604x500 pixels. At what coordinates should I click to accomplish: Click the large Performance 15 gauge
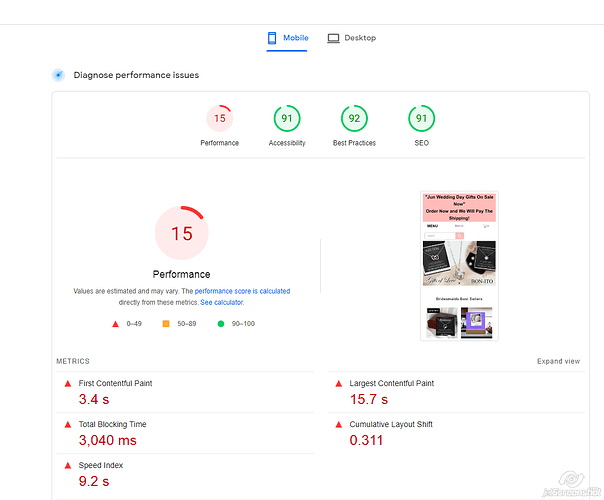(181, 233)
